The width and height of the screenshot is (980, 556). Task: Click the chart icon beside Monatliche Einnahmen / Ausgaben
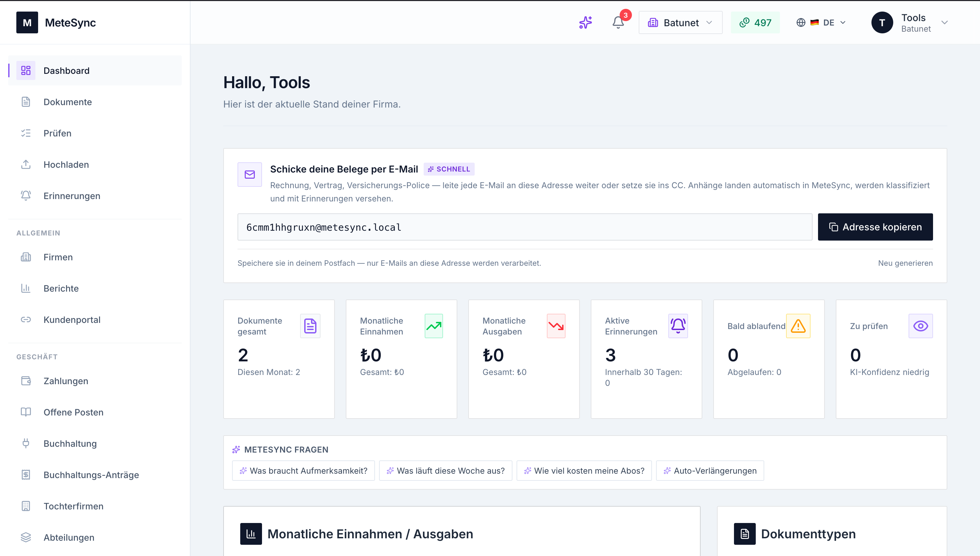pyautogui.click(x=251, y=534)
